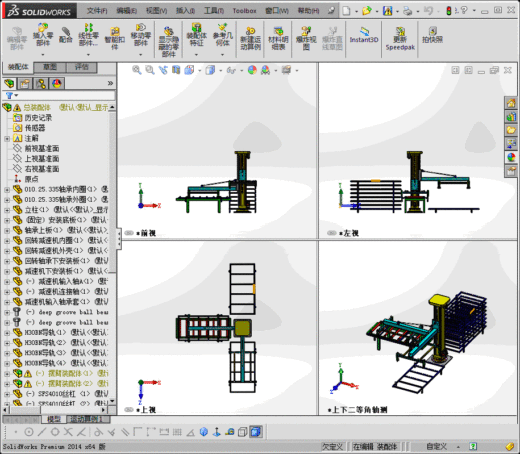
Task: Click Section View icon
Action: click(x=176, y=70)
